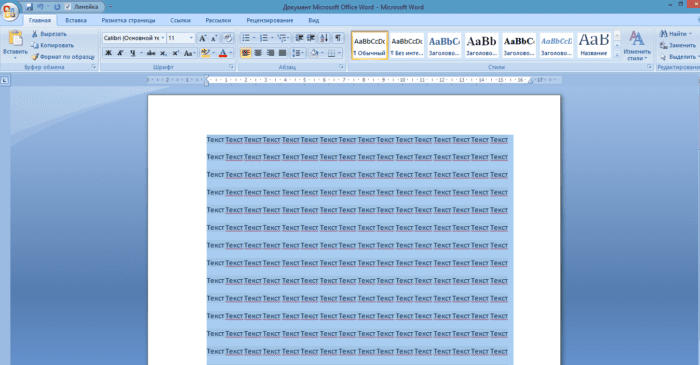
Task: Expand the font size 11 dropdown
Action: coord(192,38)
